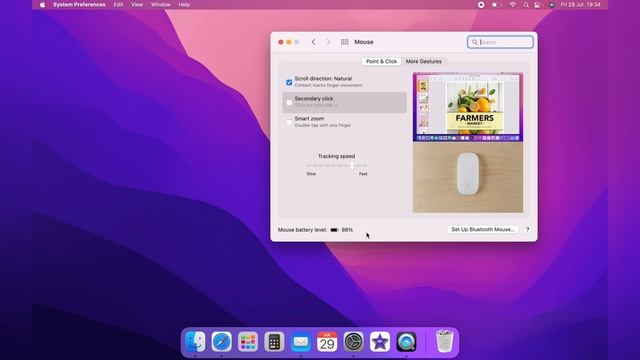Switch to More Gestures tab

[x=424, y=61]
